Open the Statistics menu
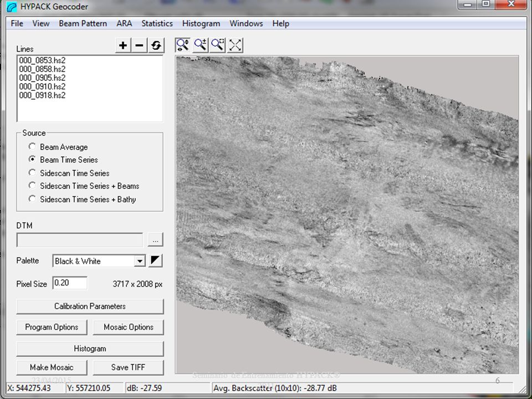This screenshot has height=399, width=532. point(157,23)
